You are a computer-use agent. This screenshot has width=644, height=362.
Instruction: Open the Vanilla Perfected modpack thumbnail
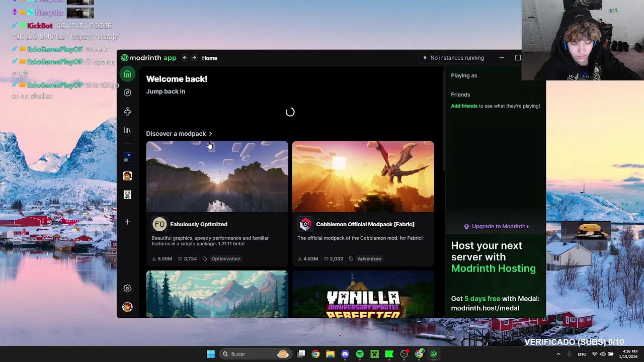pos(363,294)
